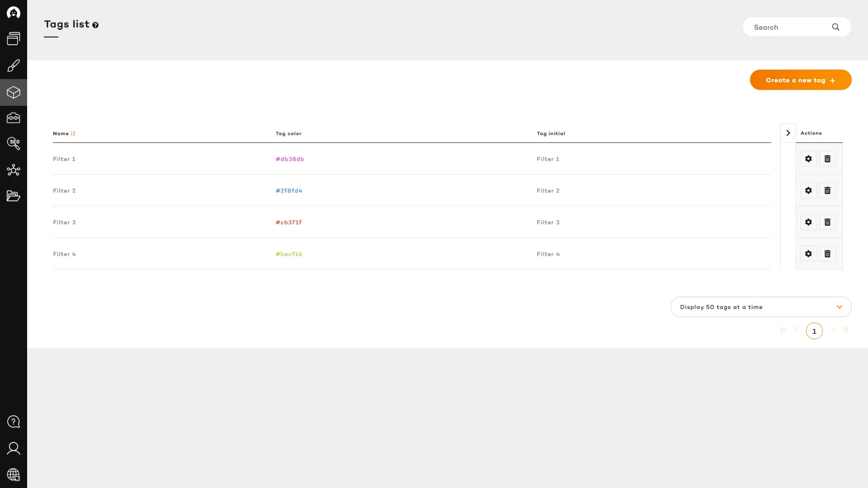Click page 1 pagination button
The width and height of the screenshot is (868, 488).
tap(814, 331)
